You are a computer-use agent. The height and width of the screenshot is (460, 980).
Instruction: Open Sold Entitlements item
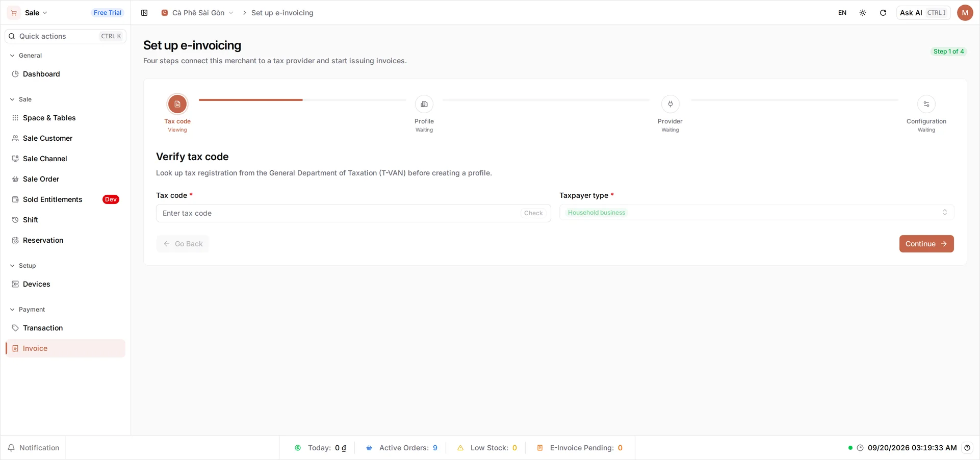tap(65, 199)
